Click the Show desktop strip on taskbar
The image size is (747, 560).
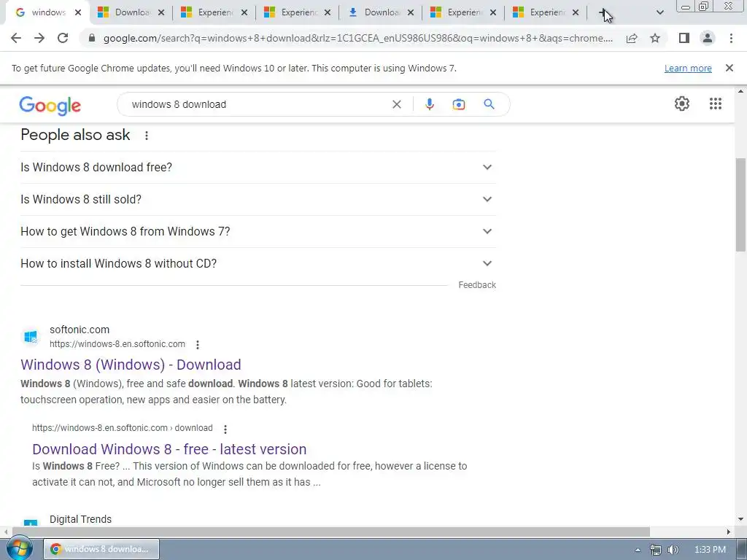pos(742,549)
